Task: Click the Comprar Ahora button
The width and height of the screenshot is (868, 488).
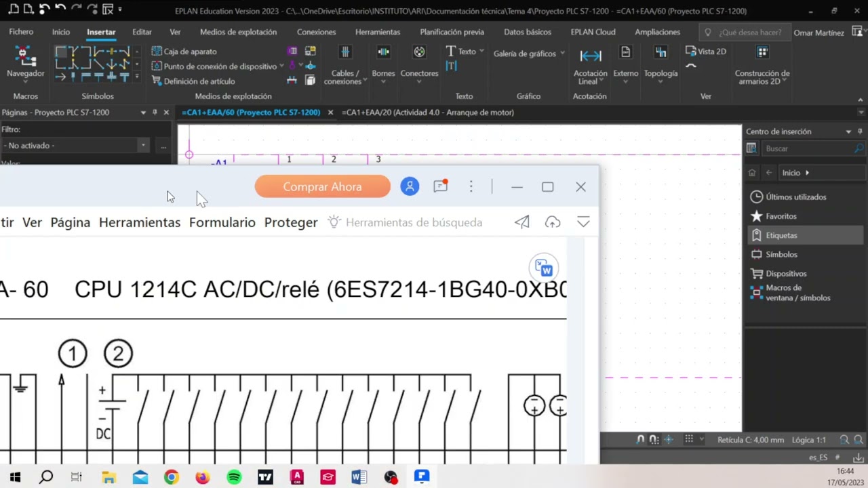Action: pyautogui.click(x=323, y=186)
